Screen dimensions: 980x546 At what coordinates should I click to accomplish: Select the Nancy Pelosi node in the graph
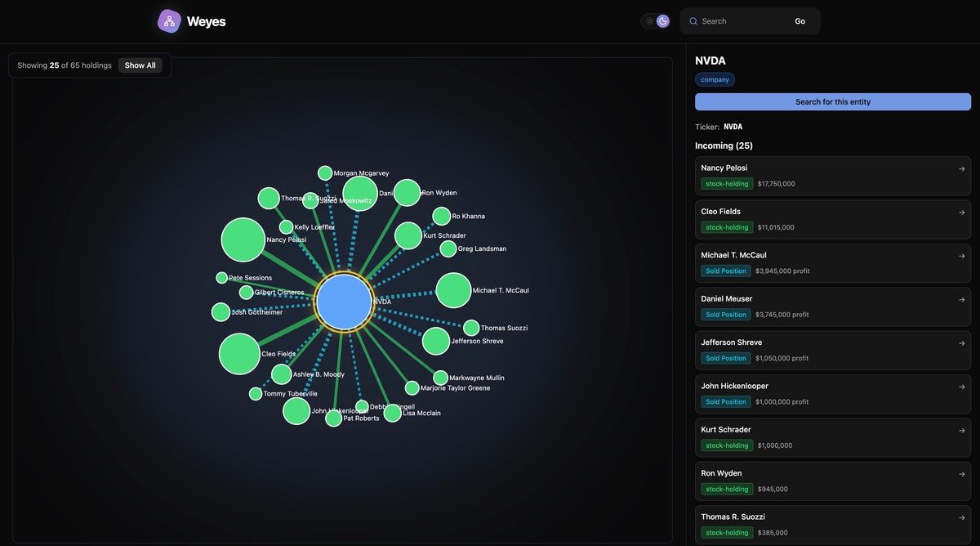pos(242,239)
